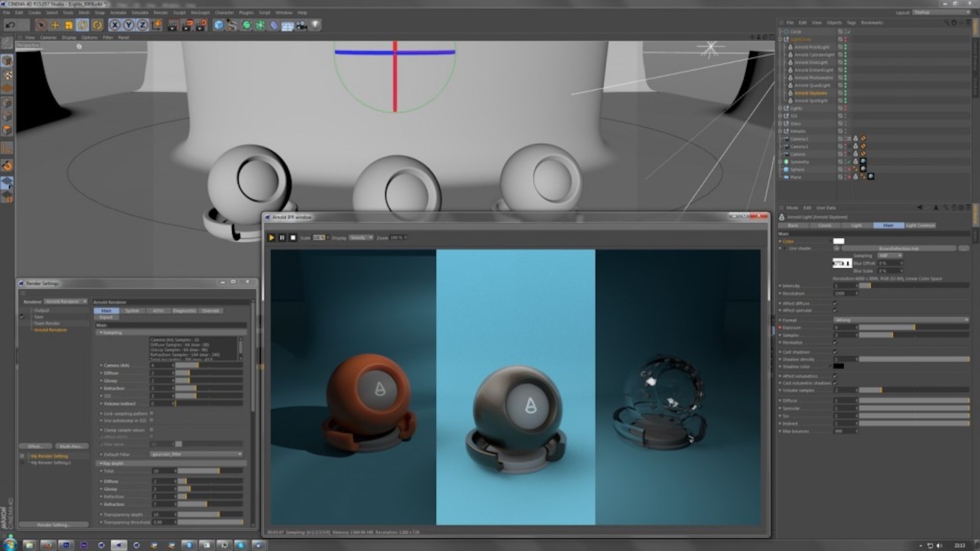
Task: Click the Object Manager home icon
Action: pyautogui.click(x=953, y=23)
